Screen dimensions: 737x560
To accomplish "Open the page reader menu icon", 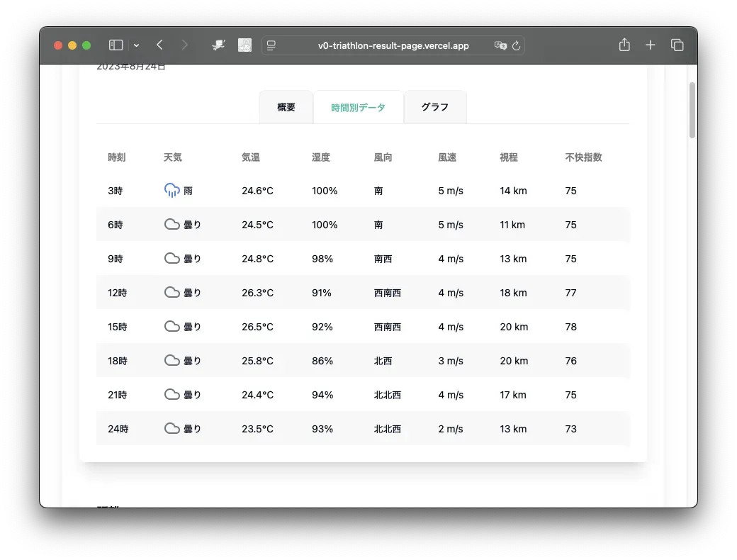I will pos(271,45).
